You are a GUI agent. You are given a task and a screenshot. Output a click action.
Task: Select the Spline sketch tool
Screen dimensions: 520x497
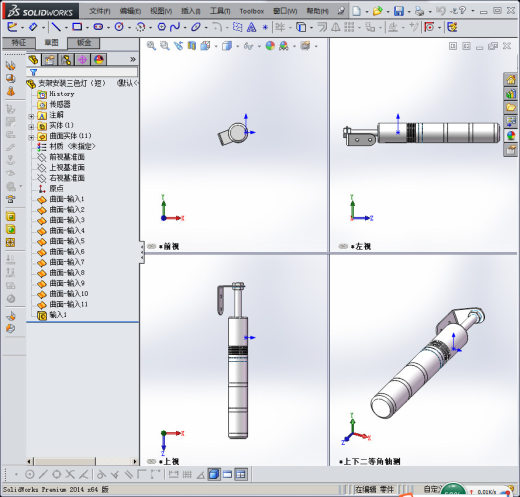click(x=175, y=27)
